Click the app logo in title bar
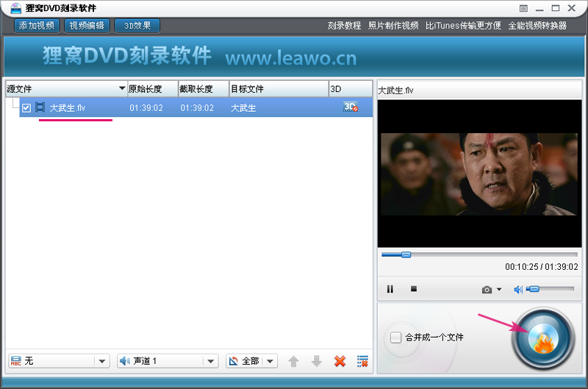 point(15,8)
